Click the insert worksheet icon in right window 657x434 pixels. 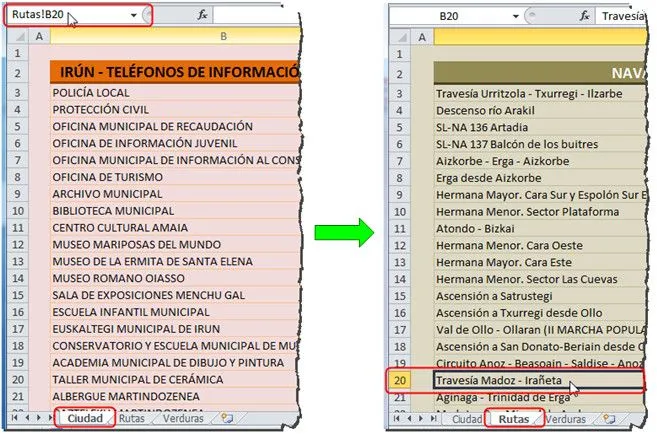click(x=608, y=419)
